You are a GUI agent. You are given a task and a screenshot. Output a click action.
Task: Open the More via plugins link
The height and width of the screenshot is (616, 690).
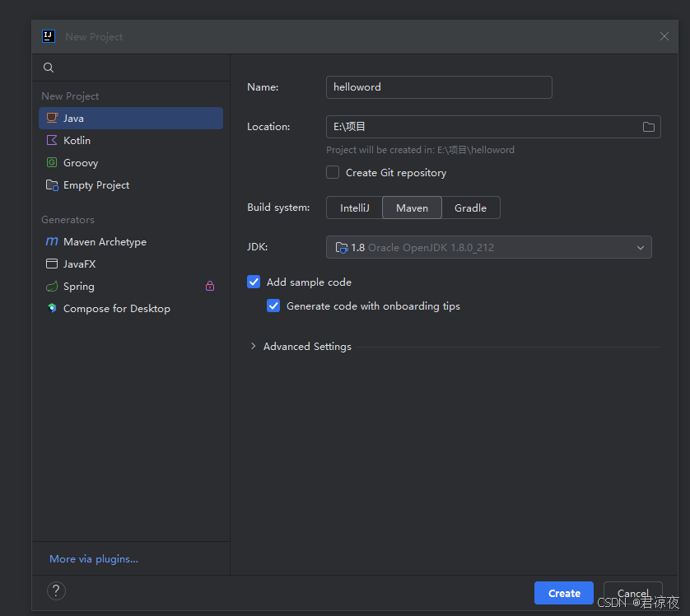pyautogui.click(x=94, y=559)
